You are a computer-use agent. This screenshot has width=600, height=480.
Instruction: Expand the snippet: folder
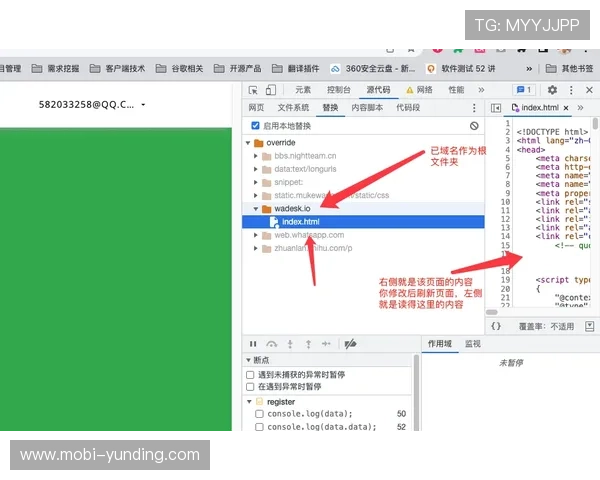pos(256,183)
